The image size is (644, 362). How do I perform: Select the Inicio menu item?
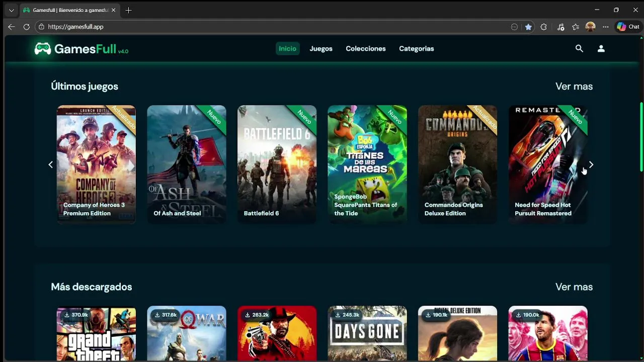287,49
